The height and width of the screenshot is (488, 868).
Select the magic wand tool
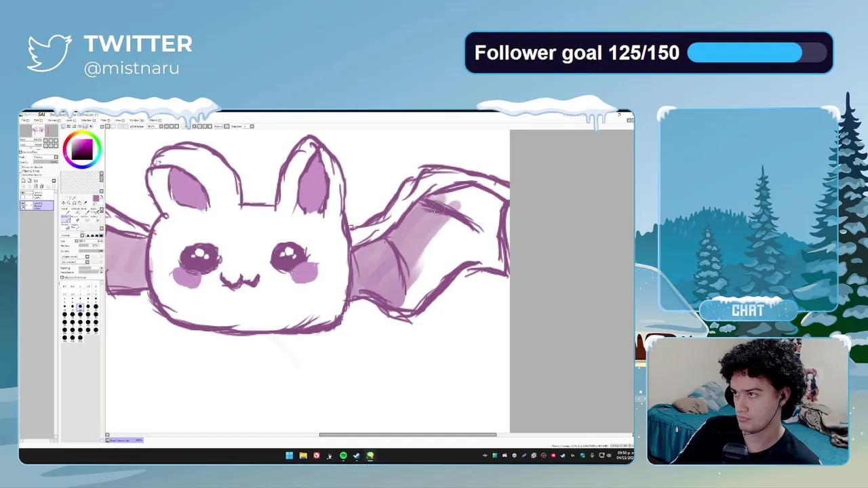(x=74, y=198)
